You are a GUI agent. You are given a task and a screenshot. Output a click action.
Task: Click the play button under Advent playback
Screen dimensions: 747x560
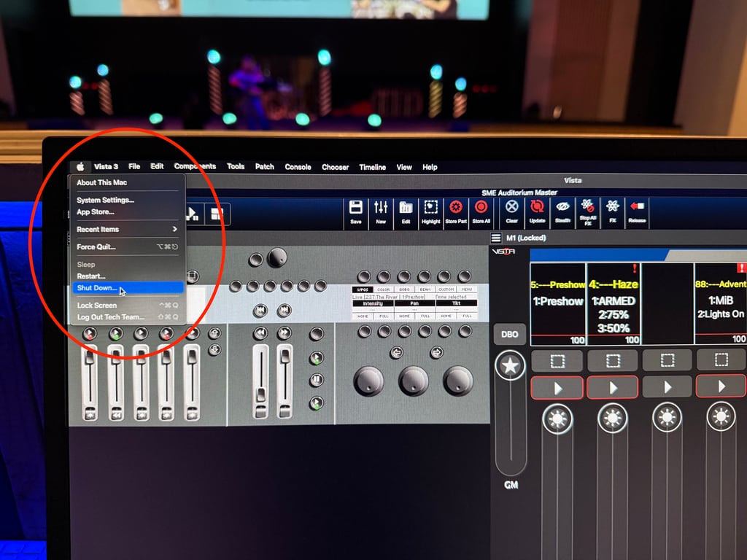[721, 386]
